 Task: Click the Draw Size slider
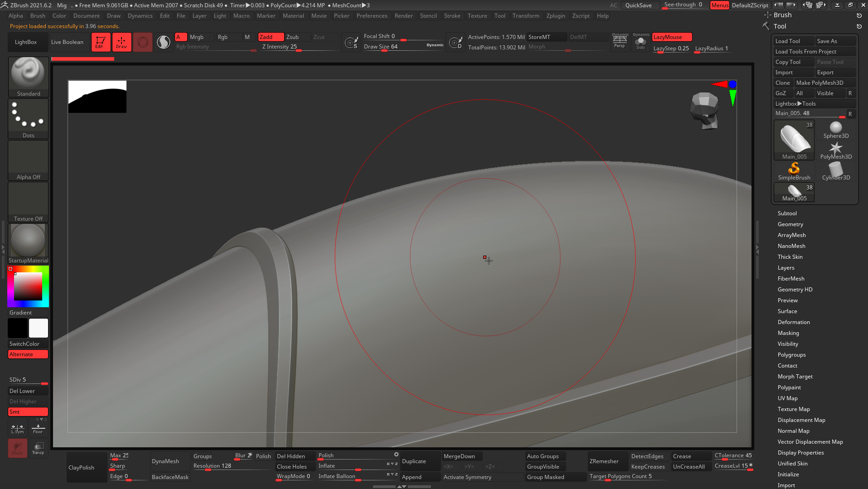coord(403,47)
